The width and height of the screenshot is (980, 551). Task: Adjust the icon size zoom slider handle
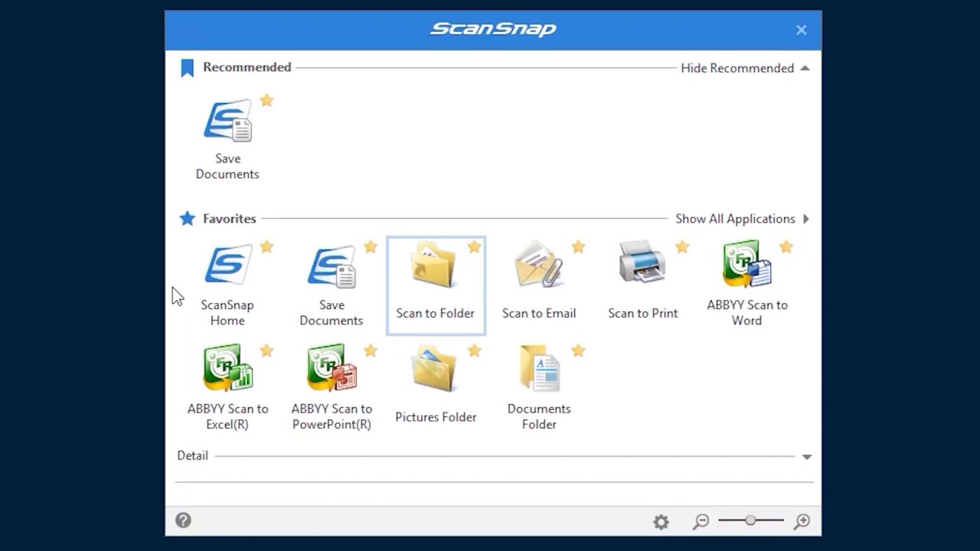pyautogui.click(x=751, y=520)
